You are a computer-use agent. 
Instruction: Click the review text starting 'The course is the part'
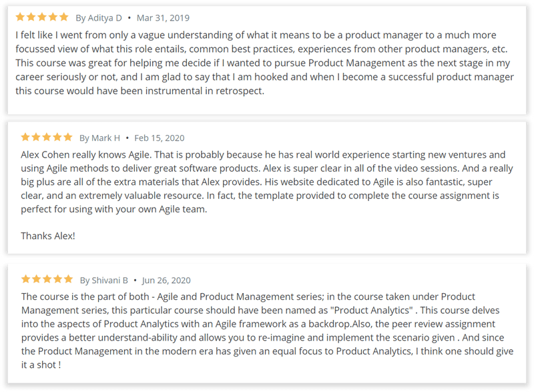(x=268, y=331)
